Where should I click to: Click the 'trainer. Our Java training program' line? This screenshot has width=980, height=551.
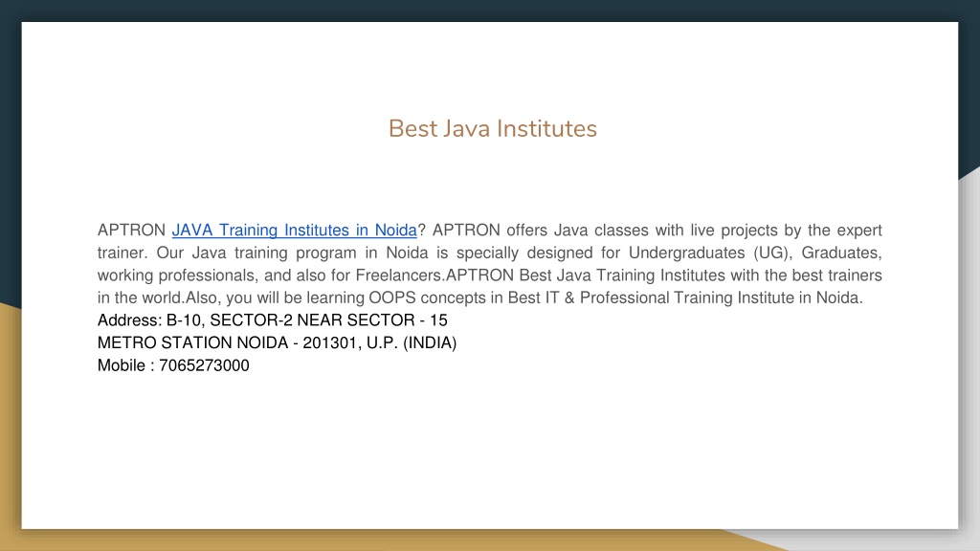[x=489, y=253]
